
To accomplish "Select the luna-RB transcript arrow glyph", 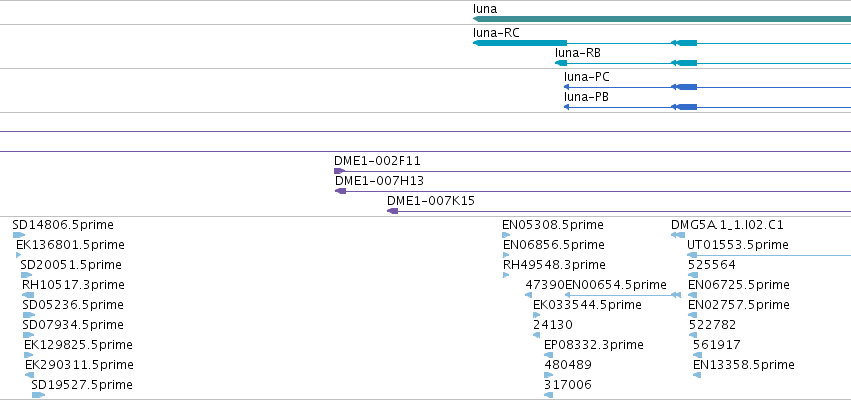I will point(561,63).
